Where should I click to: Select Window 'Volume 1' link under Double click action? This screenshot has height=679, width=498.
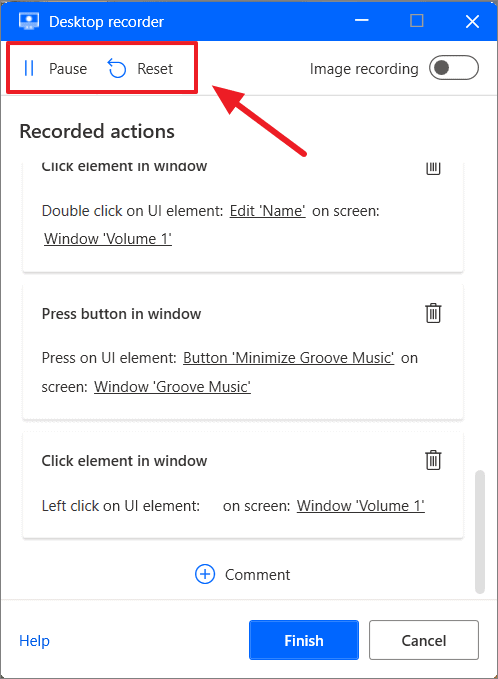click(x=108, y=239)
